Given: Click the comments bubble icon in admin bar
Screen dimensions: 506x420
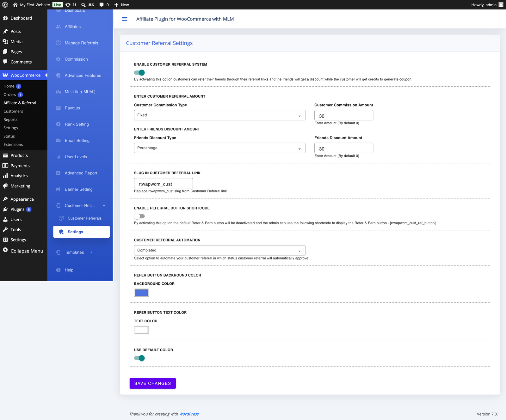Looking at the screenshot, I should 102,5.
